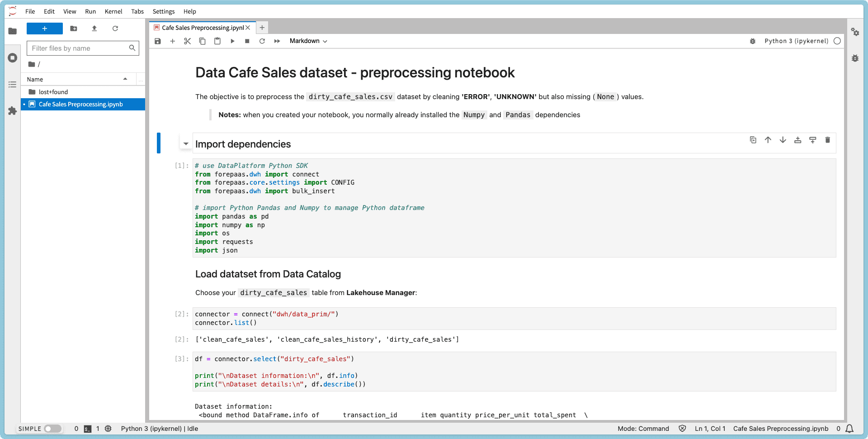Click the blue New Launcher plus button
868x439 pixels.
point(45,29)
